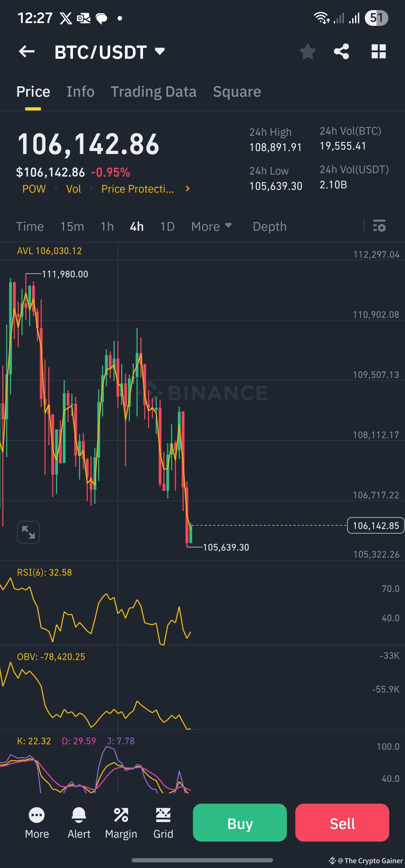The width and height of the screenshot is (405, 868).
Task: Tap the X notification icon in status bar
Action: [x=66, y=18]
